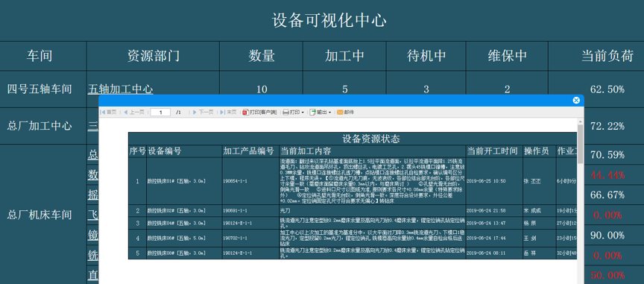The width and height of the screenshot is (644, 284).
Task: Click the 打印[客户端] client print button
Action: (x=259, y=112)
